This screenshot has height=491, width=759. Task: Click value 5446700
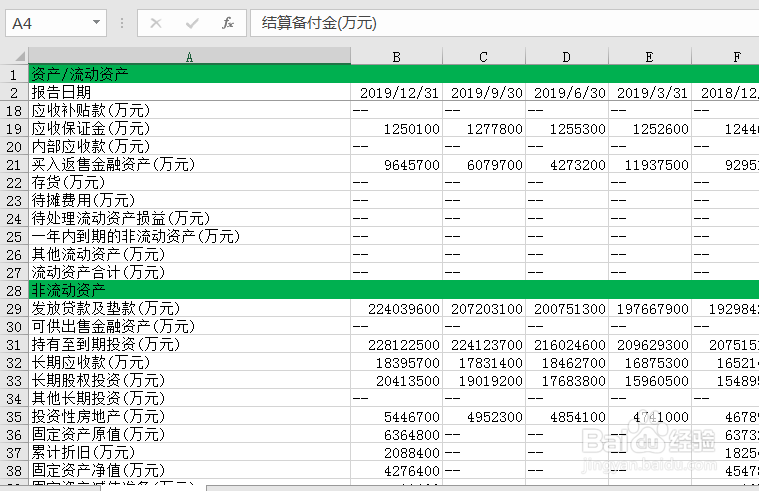pyautogui.click(x=396, y=416)
